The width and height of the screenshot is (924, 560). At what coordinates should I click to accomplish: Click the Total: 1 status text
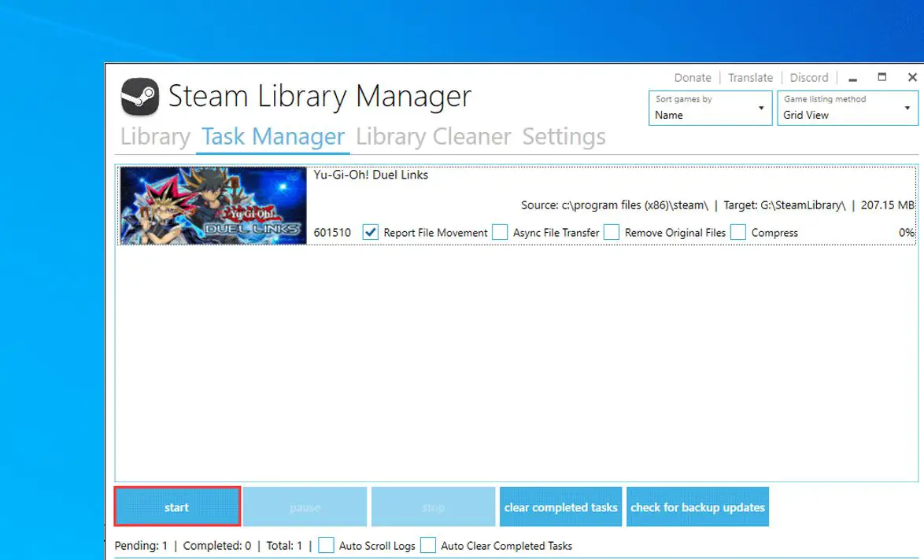[x=284, y=546]
